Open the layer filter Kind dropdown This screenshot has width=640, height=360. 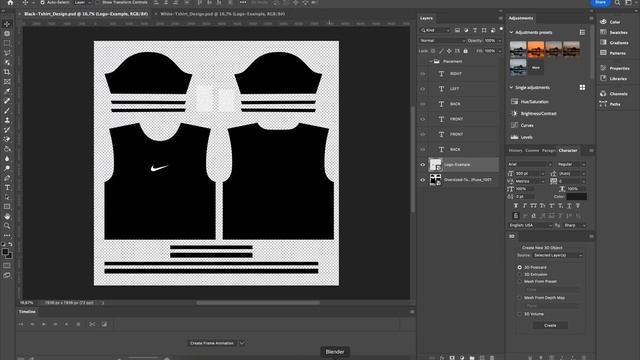[435, 30]
